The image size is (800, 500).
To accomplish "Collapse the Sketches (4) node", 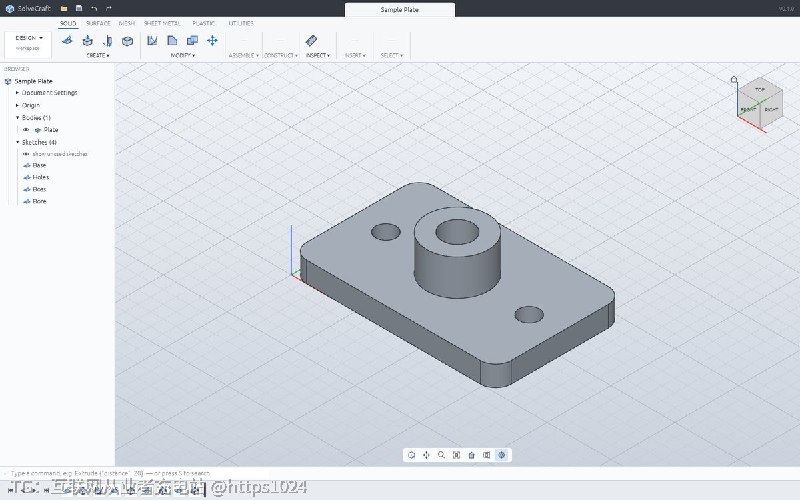I will point(17,142).
